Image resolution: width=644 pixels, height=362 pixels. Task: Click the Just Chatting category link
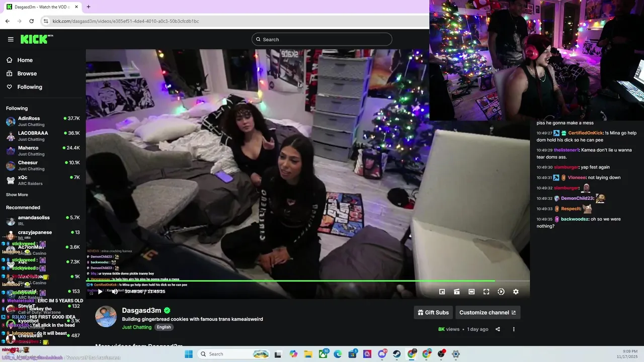(136, 327)
